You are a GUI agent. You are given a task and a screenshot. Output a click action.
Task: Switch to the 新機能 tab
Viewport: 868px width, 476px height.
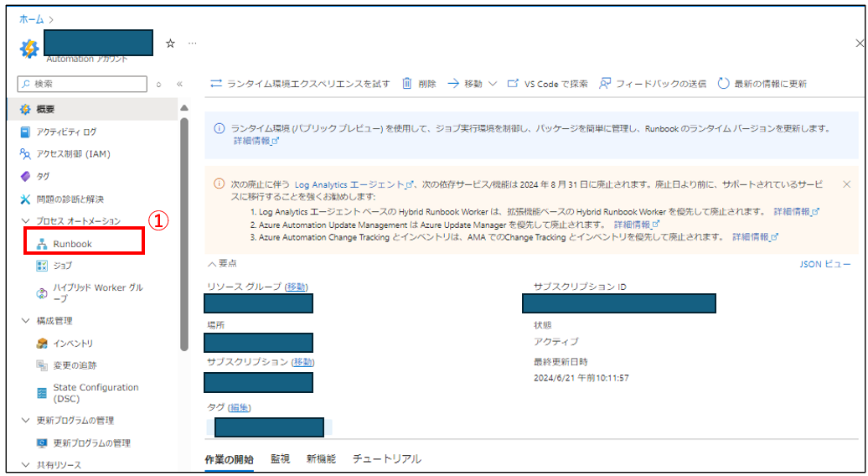click(321, 459)
